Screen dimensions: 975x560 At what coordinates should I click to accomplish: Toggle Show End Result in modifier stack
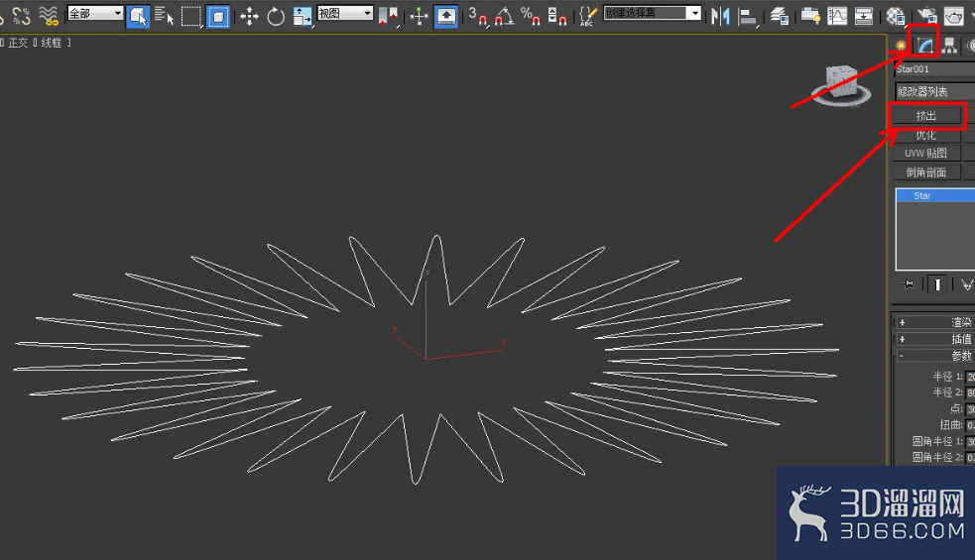937,284
